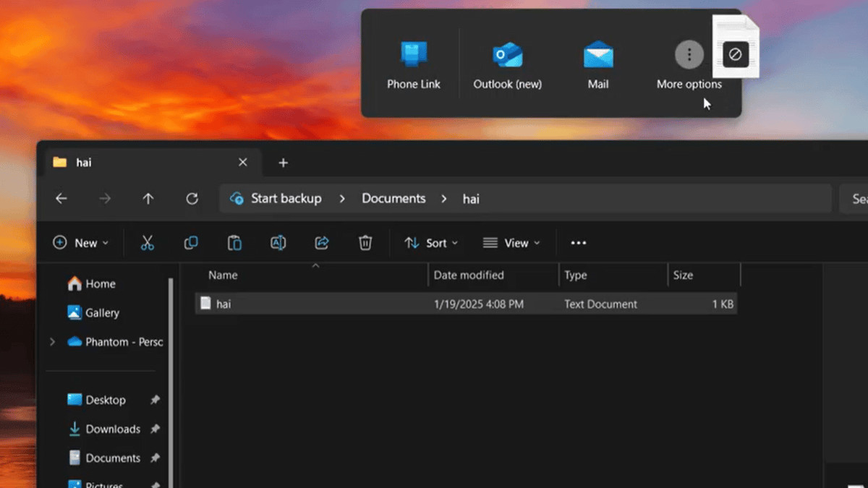
Task: Close the hai tab
Action: pyautogui.click(x=243, y=163)
